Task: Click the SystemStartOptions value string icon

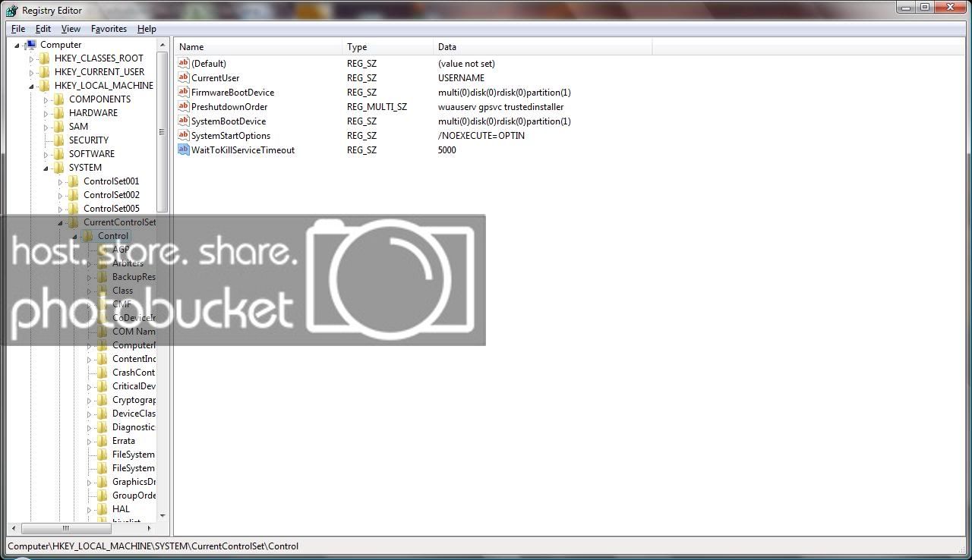Action: [183, 135]
